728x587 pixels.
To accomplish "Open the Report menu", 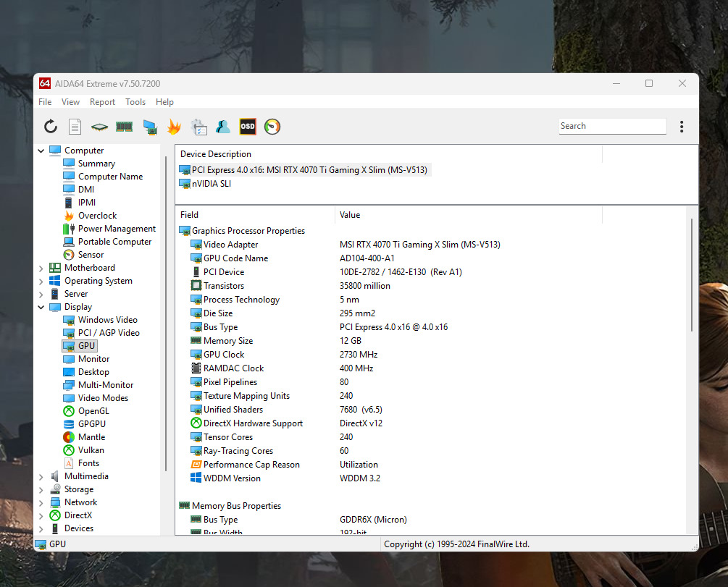I will 102,101.
